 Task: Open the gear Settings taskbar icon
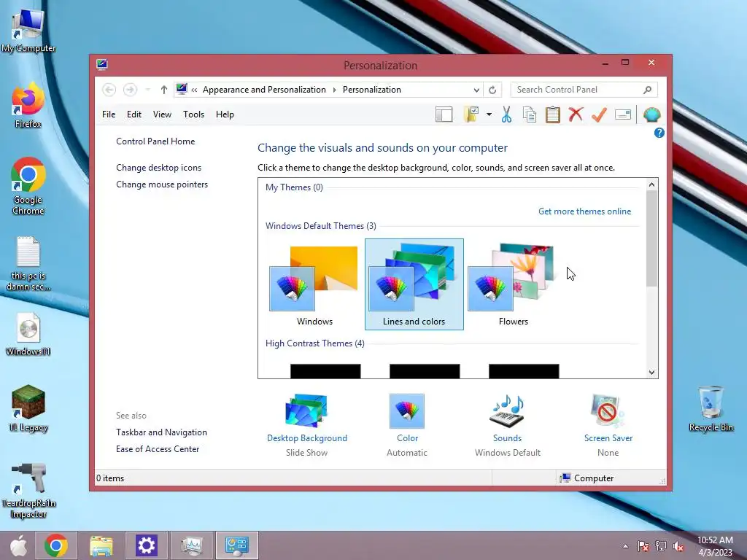[146, 545]
